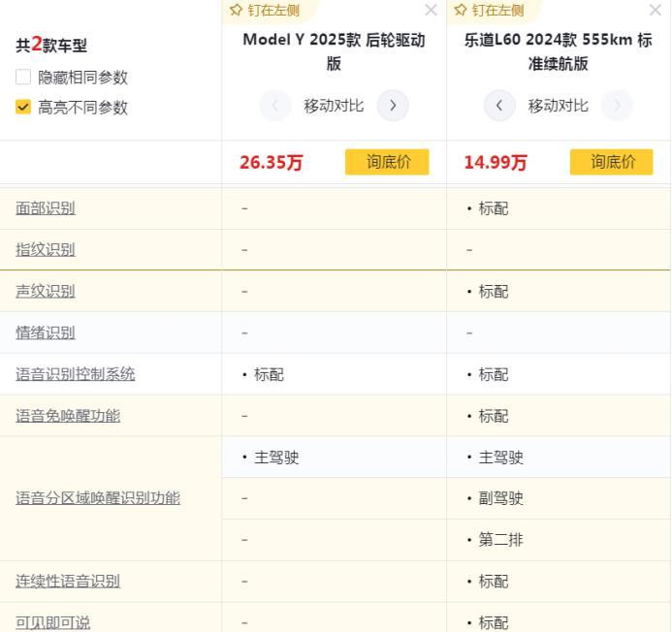Open 可见即可说 parameter link
The image size is (672, 632).
[x=52, y=622]
